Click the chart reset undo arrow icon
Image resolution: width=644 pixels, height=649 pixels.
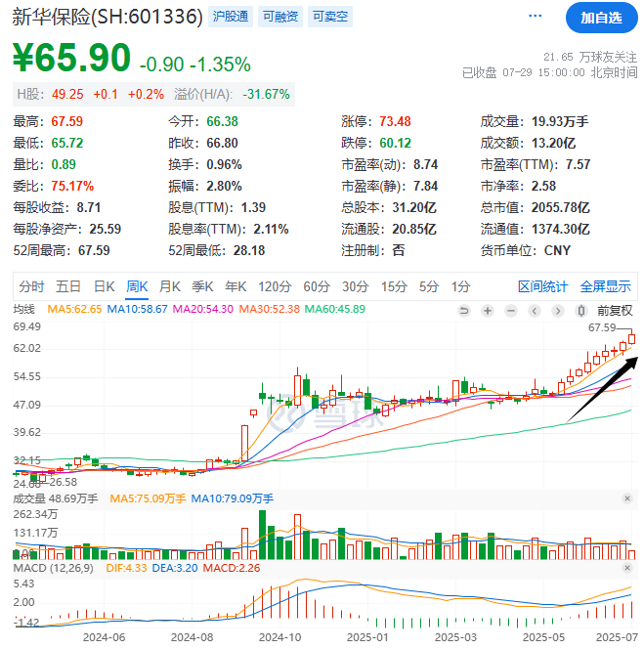[464, 311]
